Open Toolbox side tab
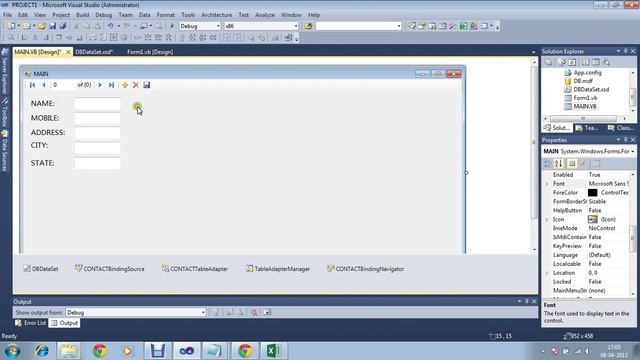Viewport: 640px width, 360px height. (4, 112)
